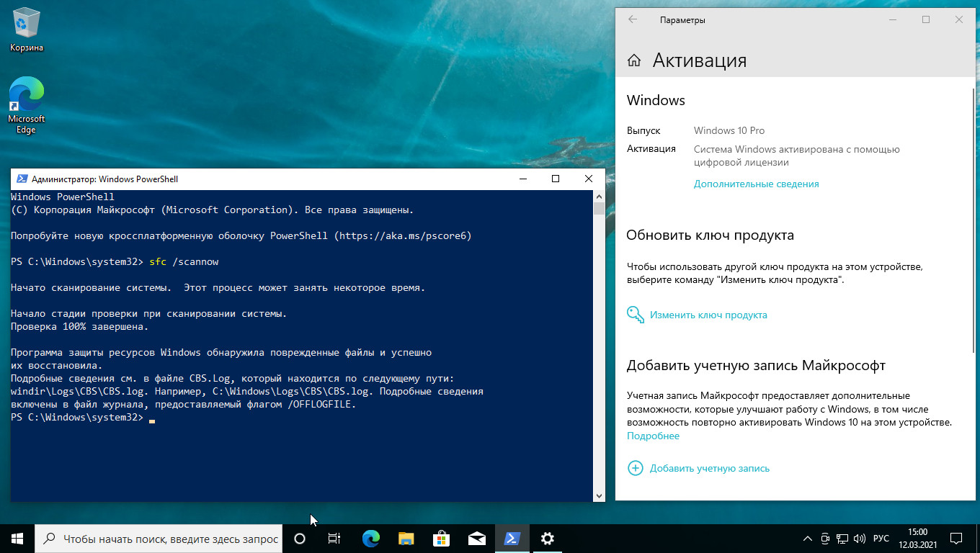Click the PowerShell scrollbar thumb
980x553 pixels.
(x=599, y=209)
